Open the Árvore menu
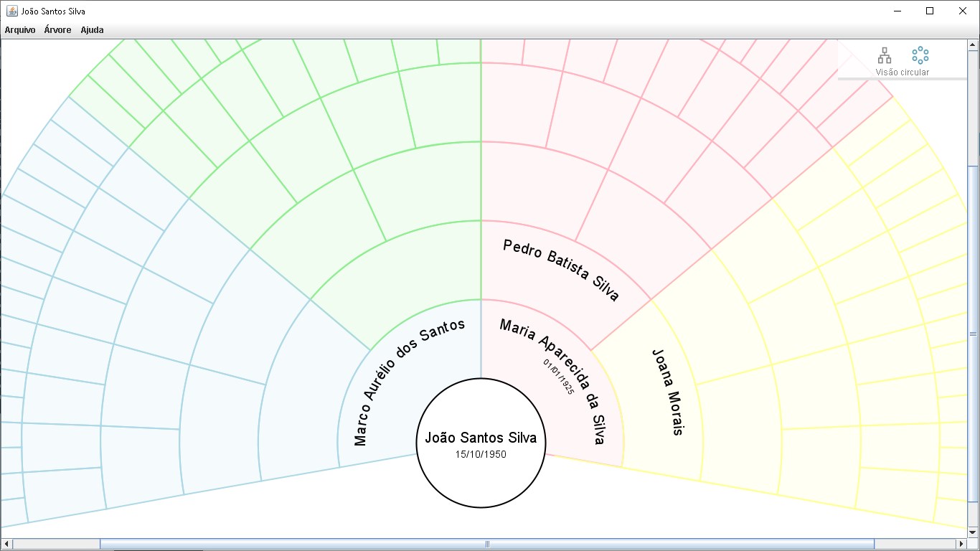This screenshot has width=980, height=551. click(57, 30)
